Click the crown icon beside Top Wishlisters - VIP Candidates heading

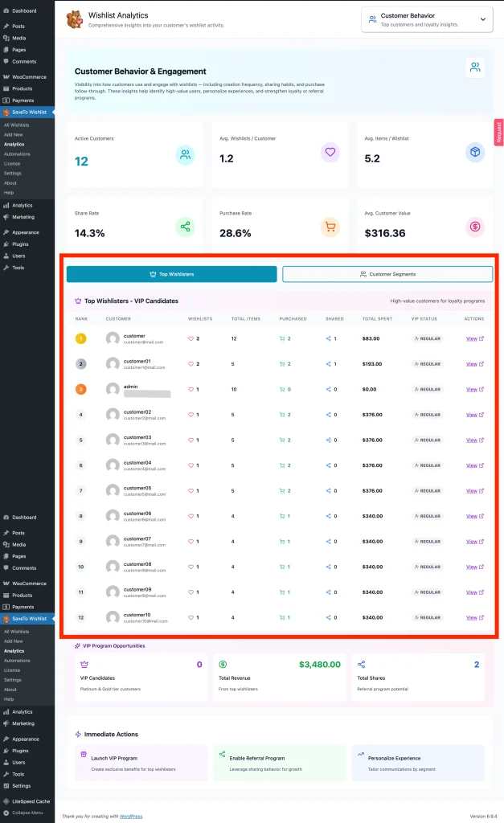[78, 301]
